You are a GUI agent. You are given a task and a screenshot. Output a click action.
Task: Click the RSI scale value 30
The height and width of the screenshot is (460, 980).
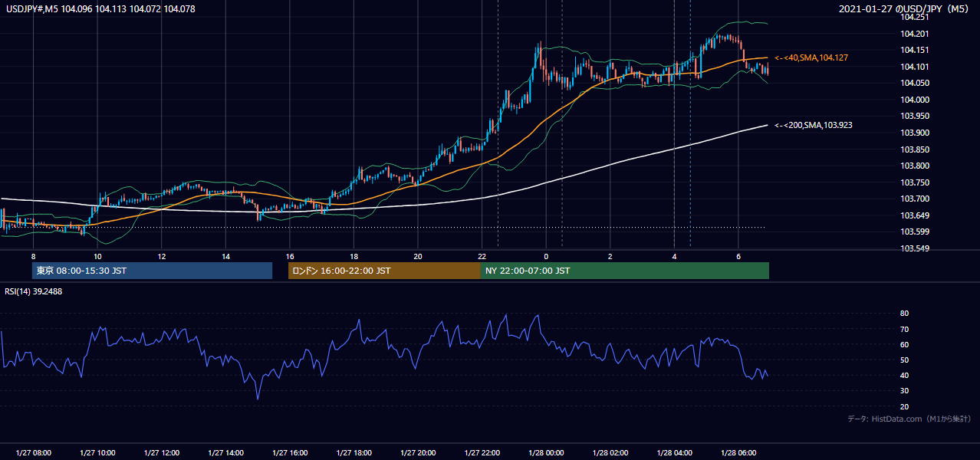click(x=904, y=391)
